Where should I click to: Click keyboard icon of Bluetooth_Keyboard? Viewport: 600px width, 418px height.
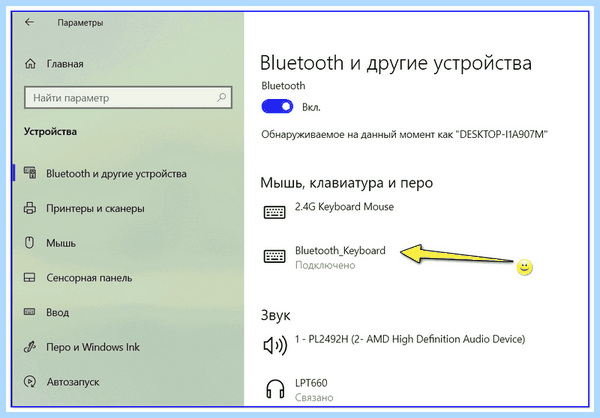[x=275, y=256]
